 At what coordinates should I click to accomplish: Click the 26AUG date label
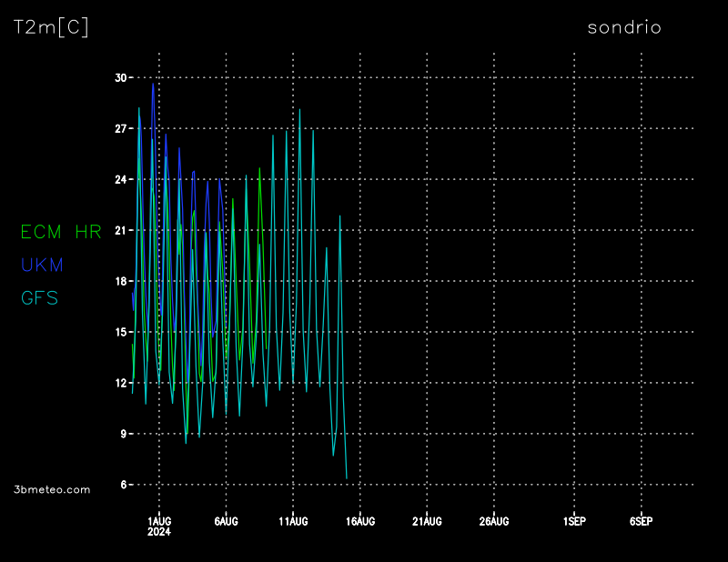coord(493,521)
